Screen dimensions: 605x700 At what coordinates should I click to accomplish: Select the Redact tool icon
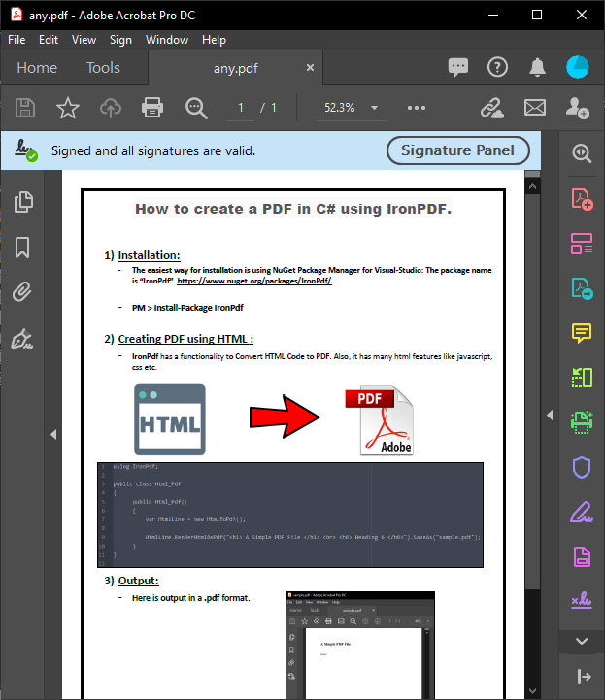coord(582,556)
